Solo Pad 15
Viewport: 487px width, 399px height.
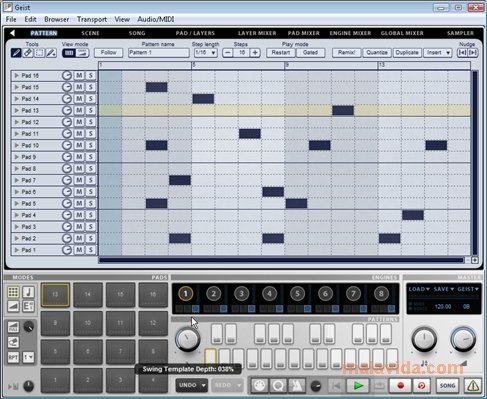[x=91, y=87]
